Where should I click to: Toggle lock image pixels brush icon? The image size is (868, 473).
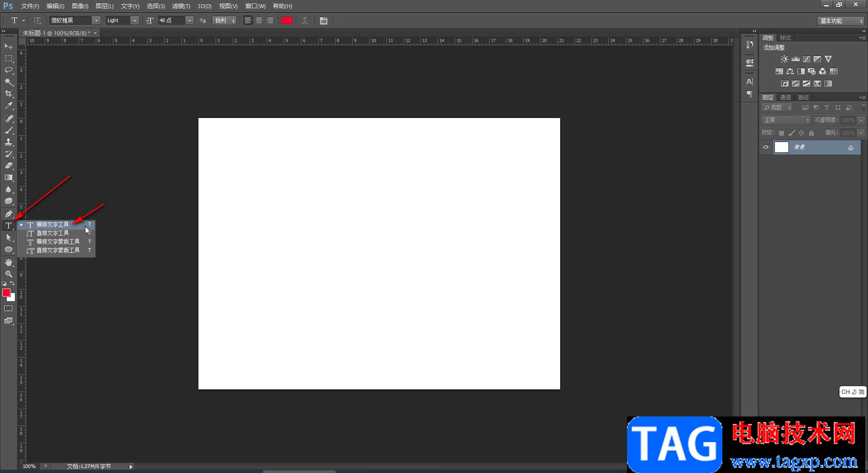pos(791,133)
